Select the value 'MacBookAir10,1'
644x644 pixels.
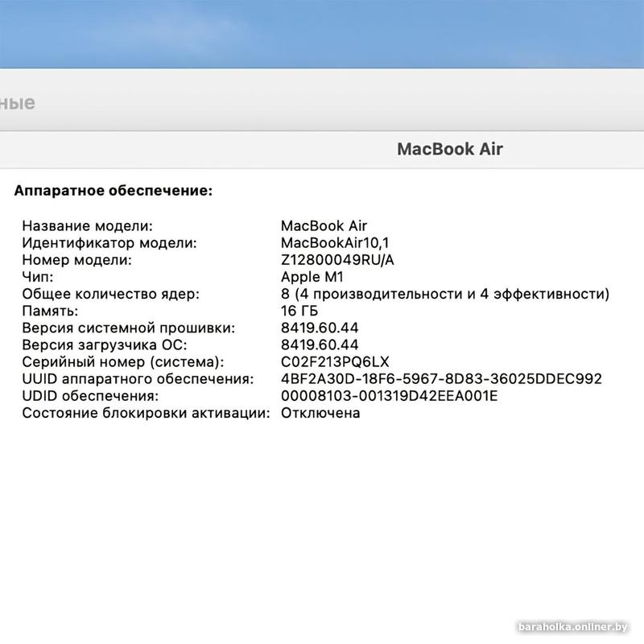[x=335, y=243]
